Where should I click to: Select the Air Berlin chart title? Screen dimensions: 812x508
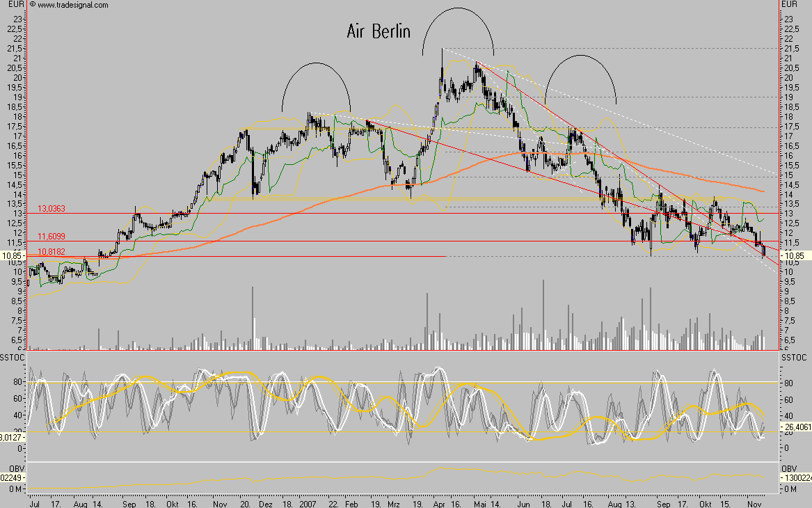[378, 31]
